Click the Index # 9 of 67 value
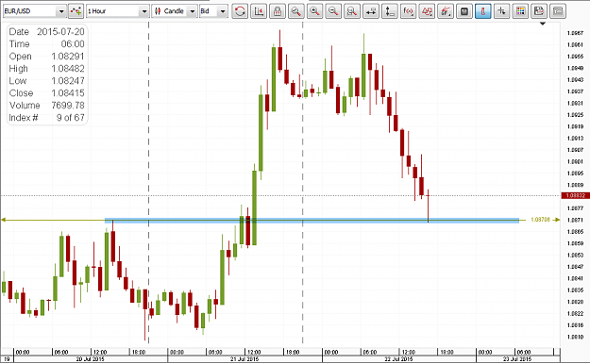This screenshot has height=364, width=590. 71,118
